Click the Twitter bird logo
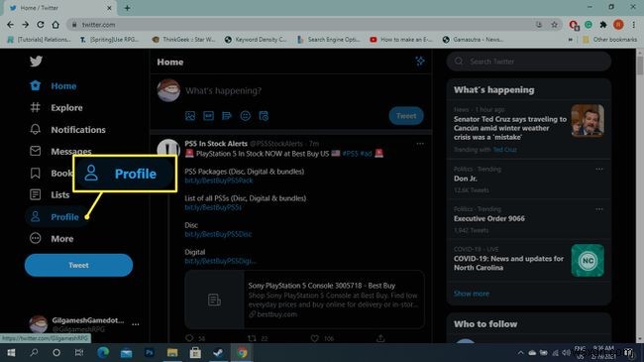Viewport: 644px width, 362px height. click(36, 61)
